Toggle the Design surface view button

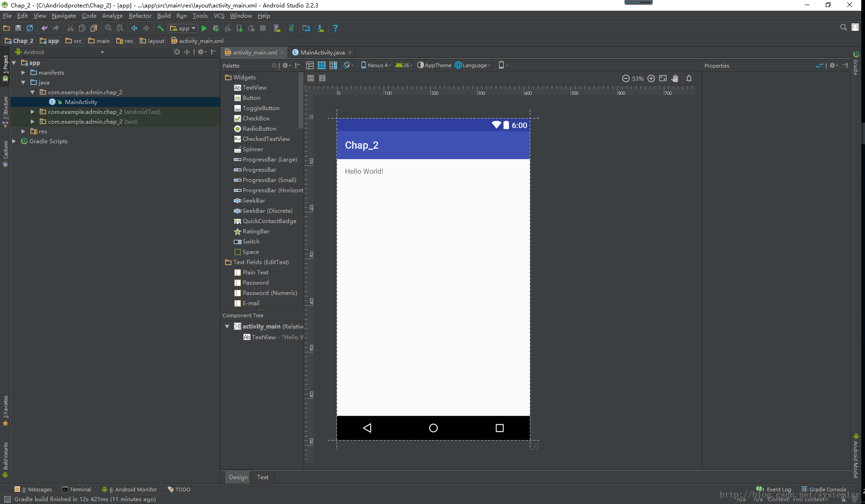tap(310, 65)
